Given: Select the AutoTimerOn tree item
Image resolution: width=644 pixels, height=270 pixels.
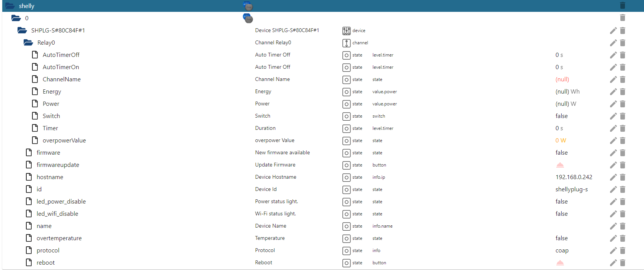Looking at the screenshot, I should point(61,67).
